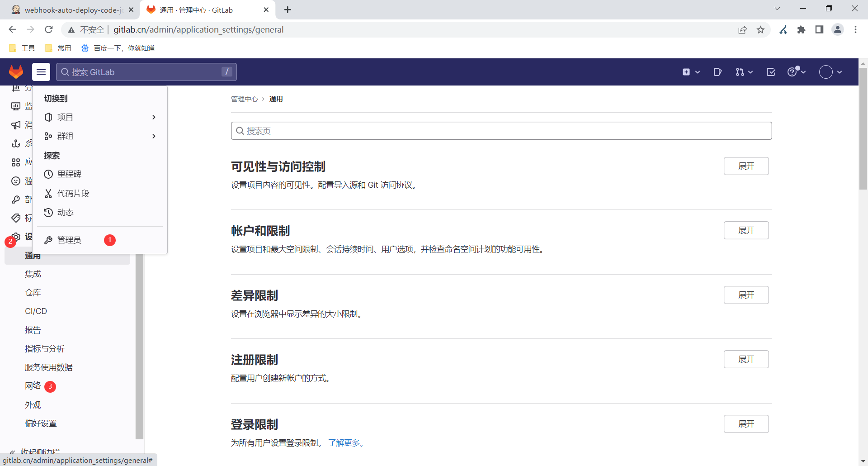Toggle the hamburger main menu button
868x466 pixels.
click(41, 72)
